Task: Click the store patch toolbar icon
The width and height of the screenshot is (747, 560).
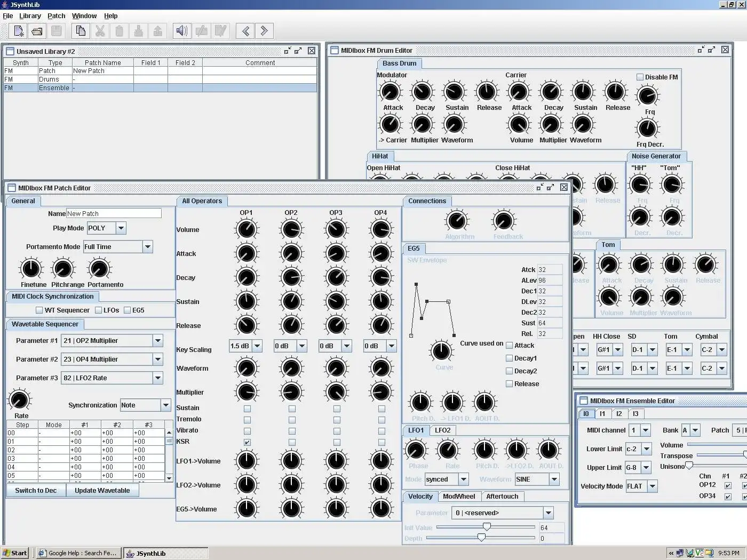Action: click(201, 31)
